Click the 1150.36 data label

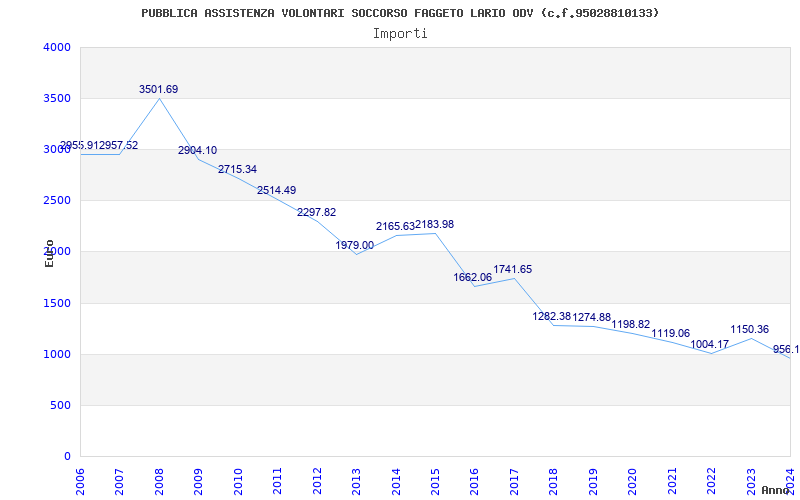click(749, 330)
